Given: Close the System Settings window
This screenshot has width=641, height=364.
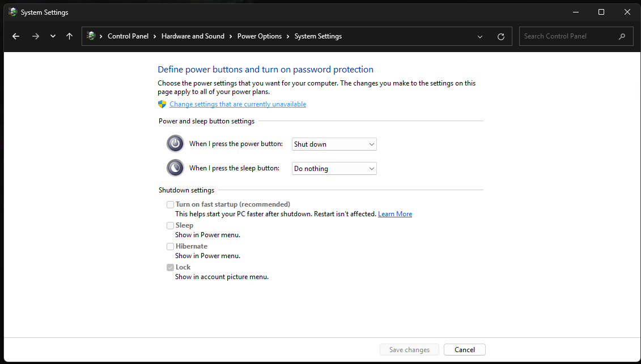Looking at the screenshot, I should (627, 12).
